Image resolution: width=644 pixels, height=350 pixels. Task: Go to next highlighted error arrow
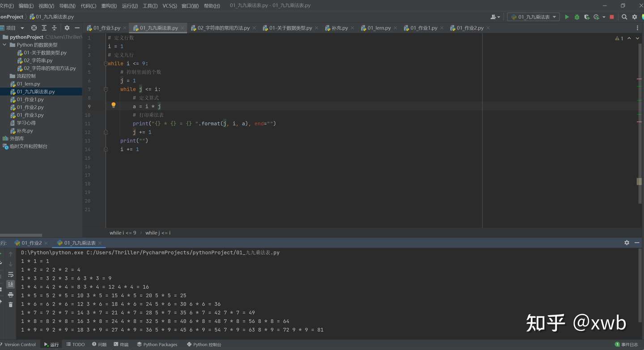click(637, 38)
